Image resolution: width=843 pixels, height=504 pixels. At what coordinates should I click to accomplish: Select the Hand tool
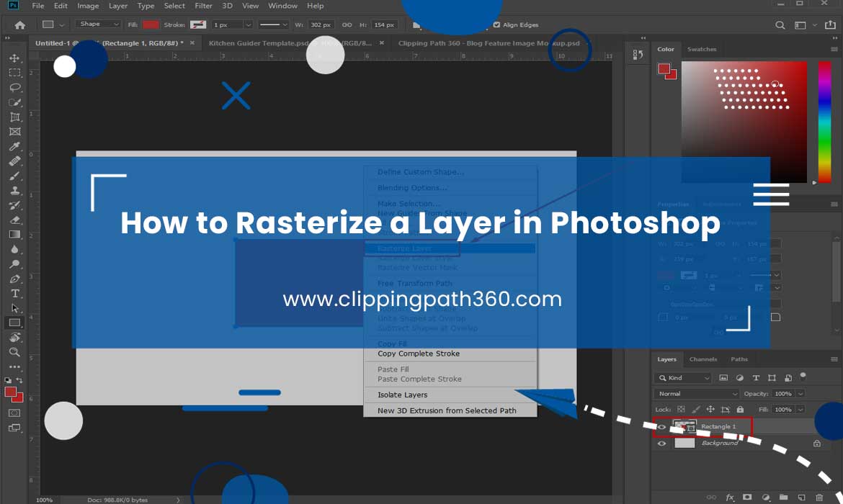14,338
